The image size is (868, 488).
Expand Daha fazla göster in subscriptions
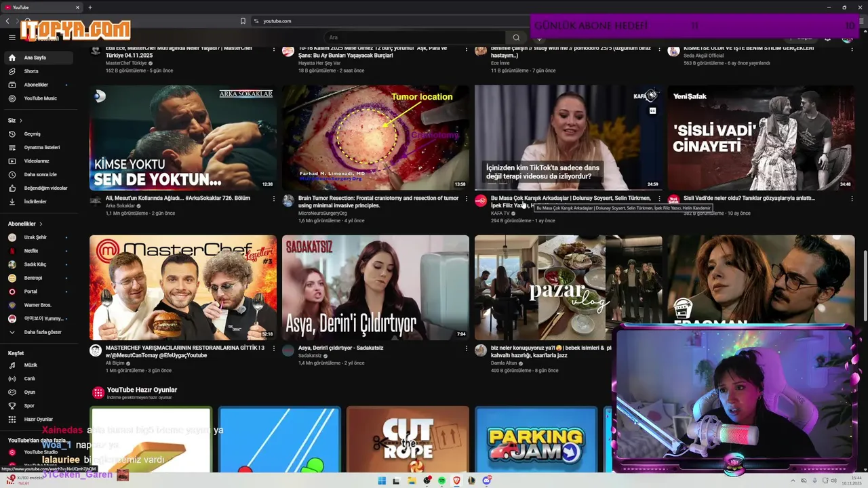pos(38,332)
